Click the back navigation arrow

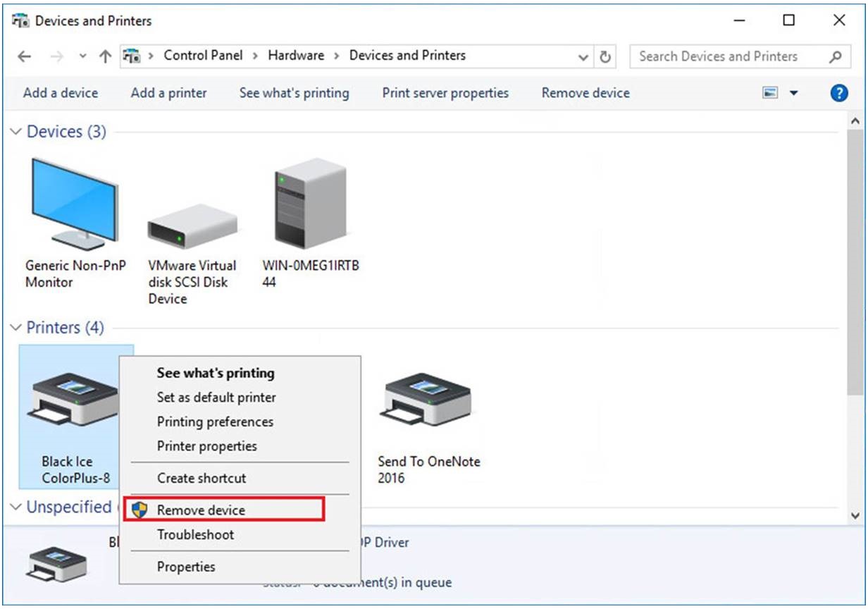pyautogui.click(x=25, y=56)
